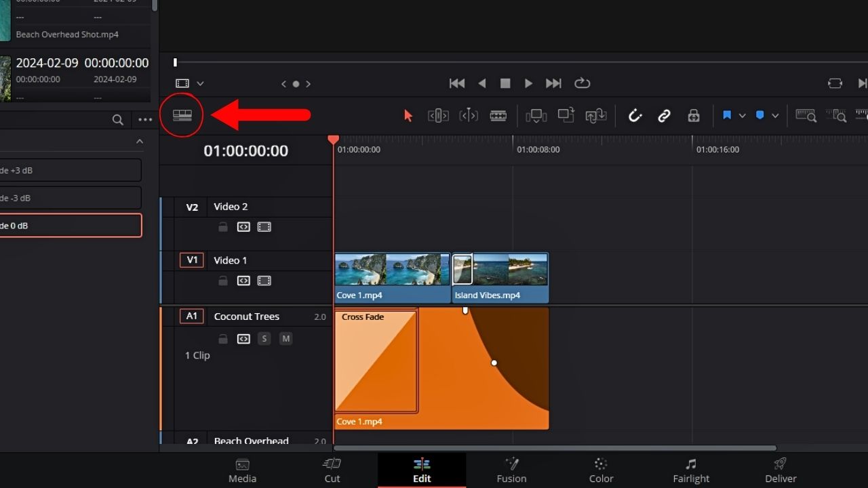Select the Blade Edit Mode tool

498,115
